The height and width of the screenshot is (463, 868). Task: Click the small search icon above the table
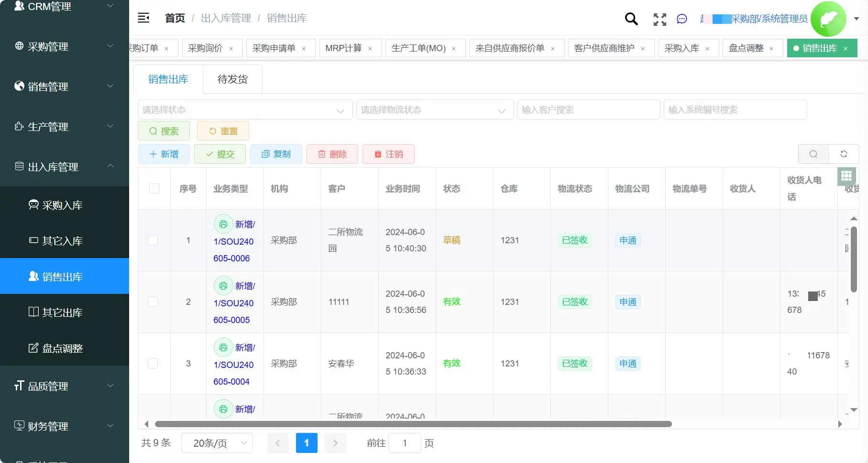[813, 154]
